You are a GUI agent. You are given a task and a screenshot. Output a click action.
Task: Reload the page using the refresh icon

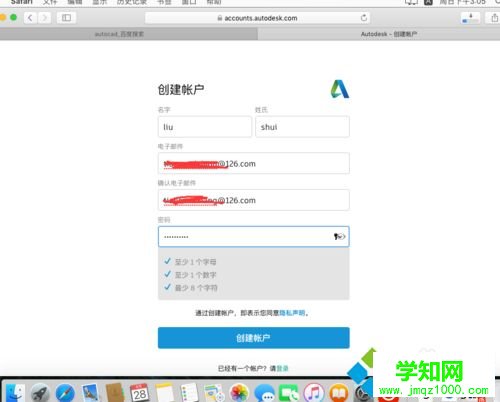click(x=364, y=18)
